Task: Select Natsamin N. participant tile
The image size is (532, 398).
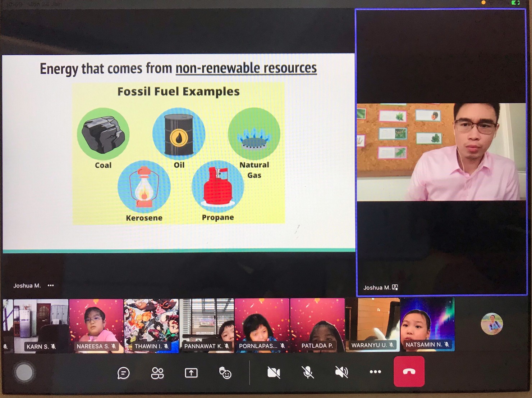Action: pyautogui.click(x=427, y=324)
